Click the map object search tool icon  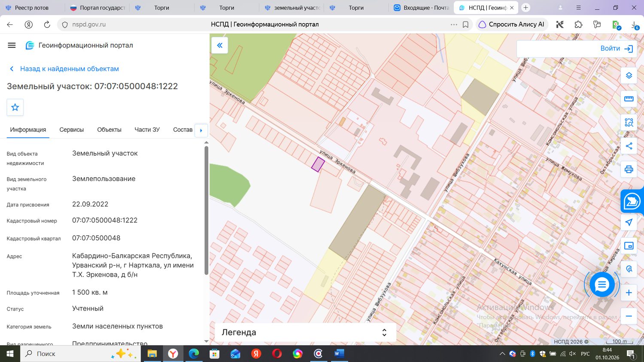coord(629,269)
